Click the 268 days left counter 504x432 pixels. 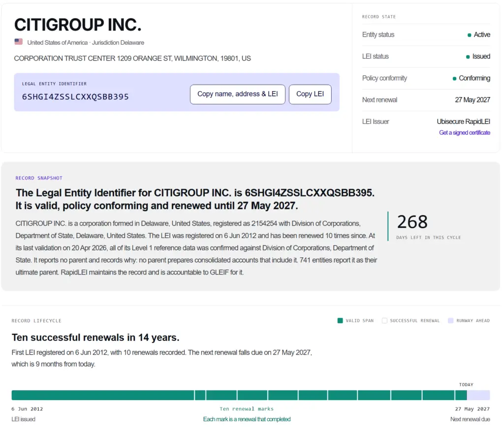point(412,222)
